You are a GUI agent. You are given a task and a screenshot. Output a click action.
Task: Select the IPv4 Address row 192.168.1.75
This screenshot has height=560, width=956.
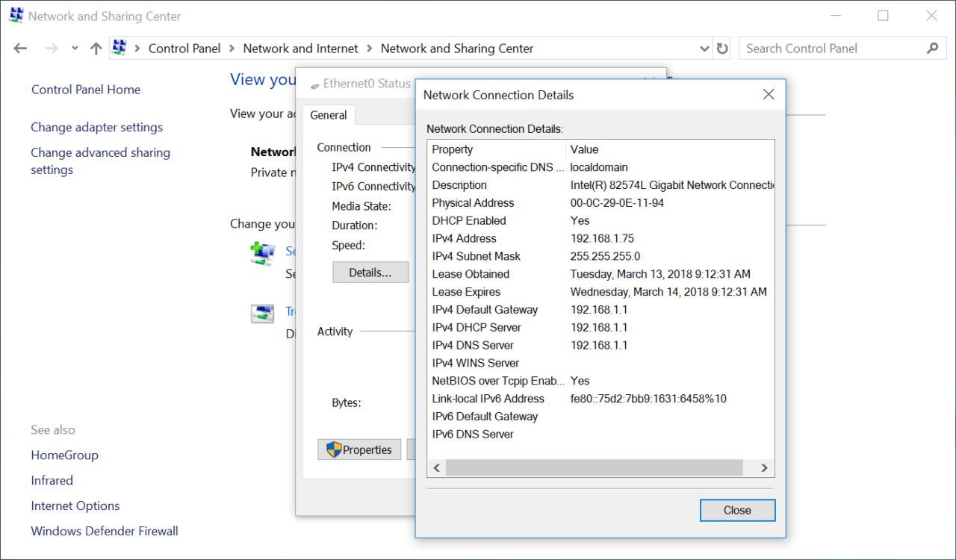(600, 239)
